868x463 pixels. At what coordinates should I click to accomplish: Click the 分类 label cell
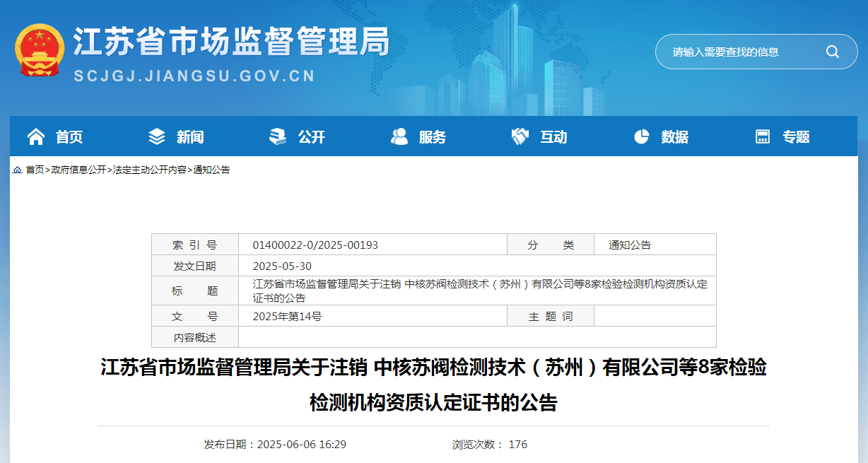pos(551,245)
